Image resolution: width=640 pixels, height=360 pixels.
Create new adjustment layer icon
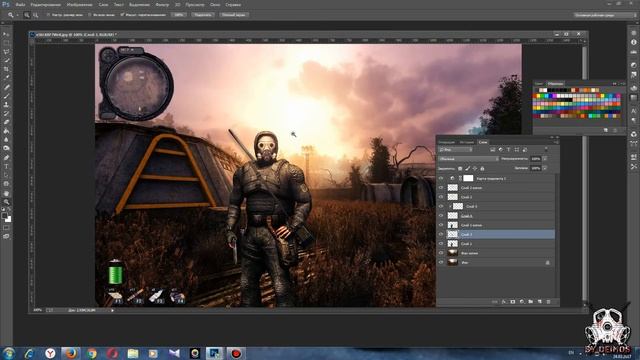(522, 302)
